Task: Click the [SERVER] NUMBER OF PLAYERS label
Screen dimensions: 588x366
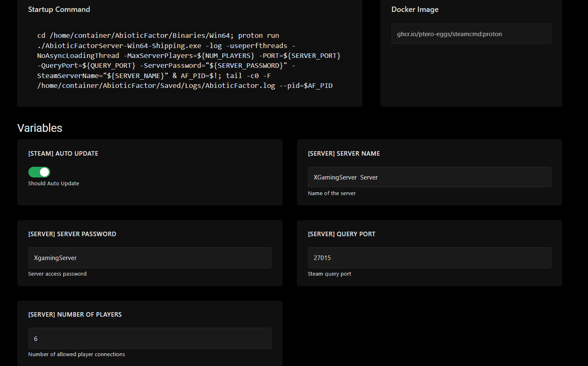Action: (75, 314)
